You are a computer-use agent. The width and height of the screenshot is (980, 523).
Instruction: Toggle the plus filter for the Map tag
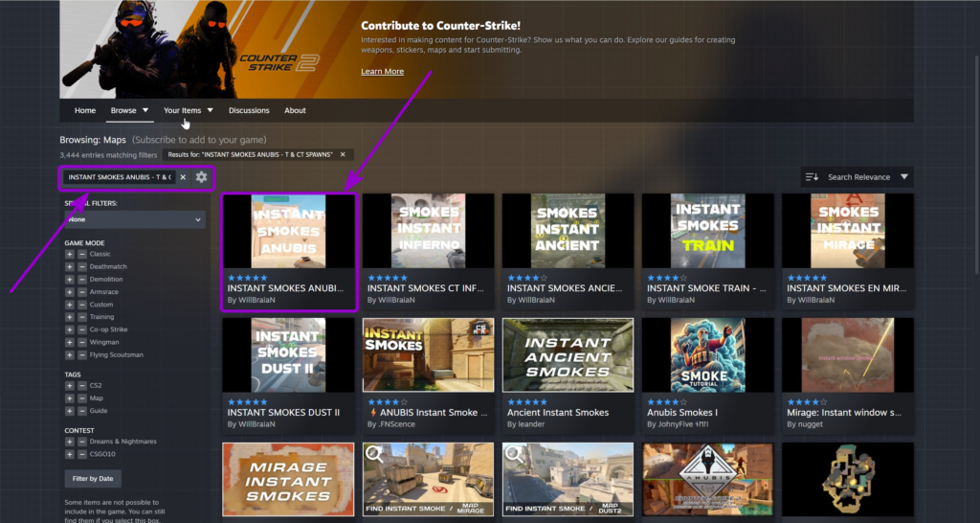[69, 398]
